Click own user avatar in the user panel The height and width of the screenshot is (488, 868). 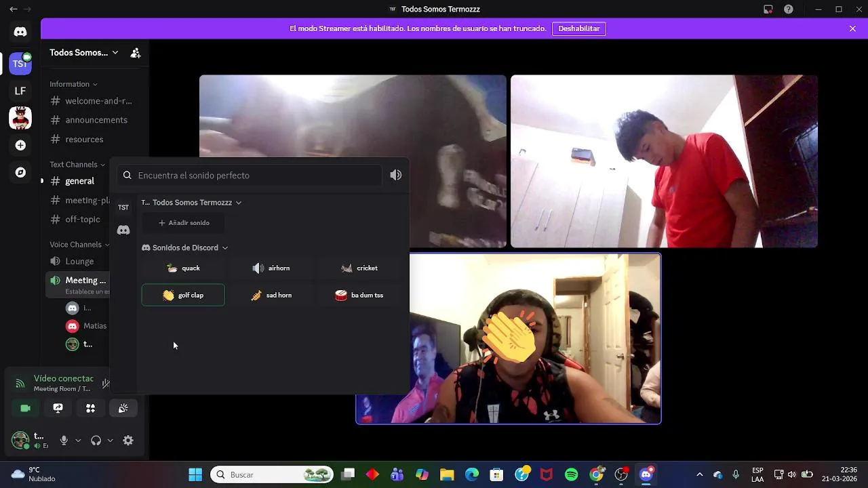20,441
